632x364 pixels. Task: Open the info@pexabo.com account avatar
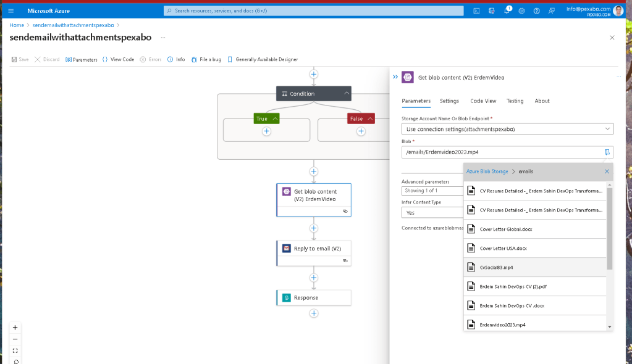[x=618, y=11]
